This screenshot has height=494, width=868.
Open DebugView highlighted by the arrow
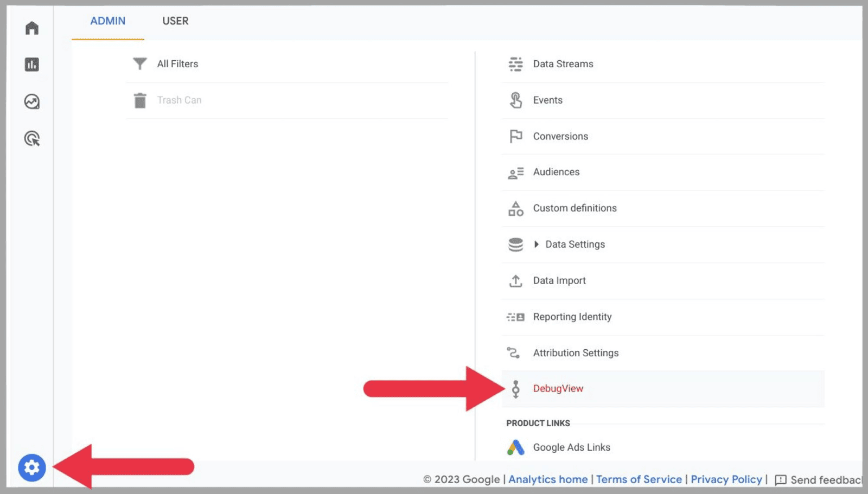click(x=558, y=388)
